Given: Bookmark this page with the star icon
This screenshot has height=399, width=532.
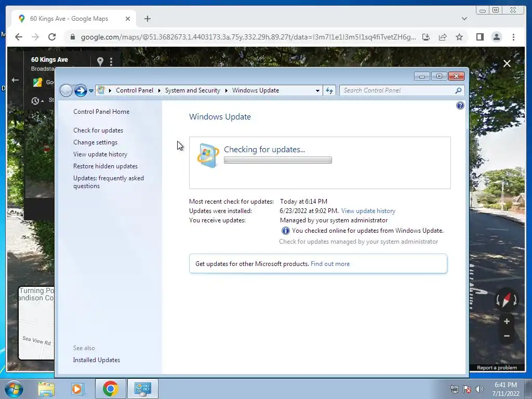Looking at the screenshot, I should pos(459,37).
